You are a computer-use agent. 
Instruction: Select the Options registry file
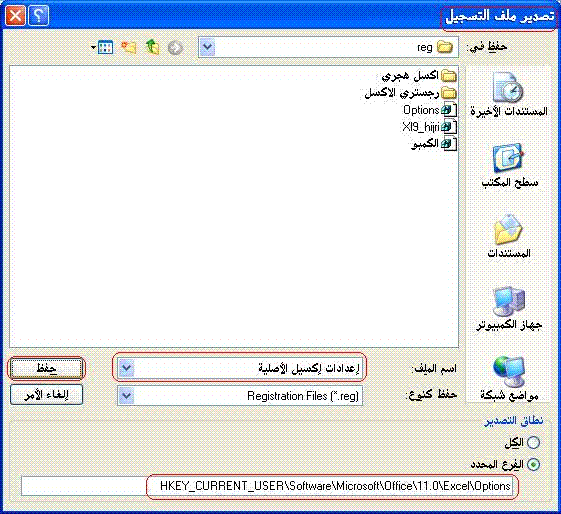pyautogui.click(x=430, y=110)
